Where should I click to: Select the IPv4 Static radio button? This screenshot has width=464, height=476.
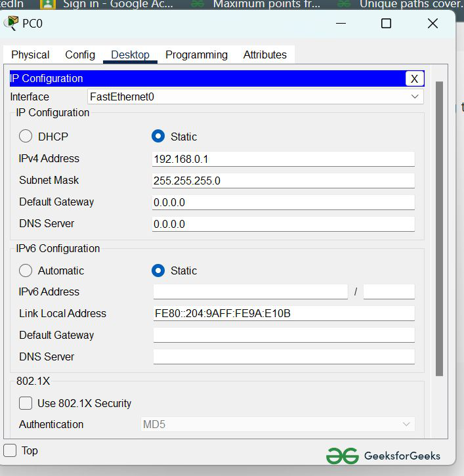(x=158, y=137)
